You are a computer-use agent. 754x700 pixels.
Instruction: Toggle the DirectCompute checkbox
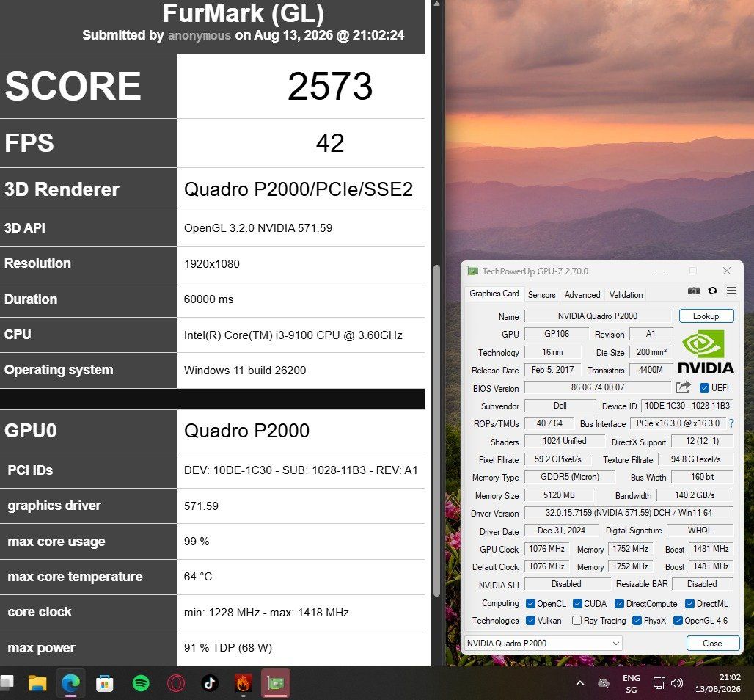coord(619,603)
